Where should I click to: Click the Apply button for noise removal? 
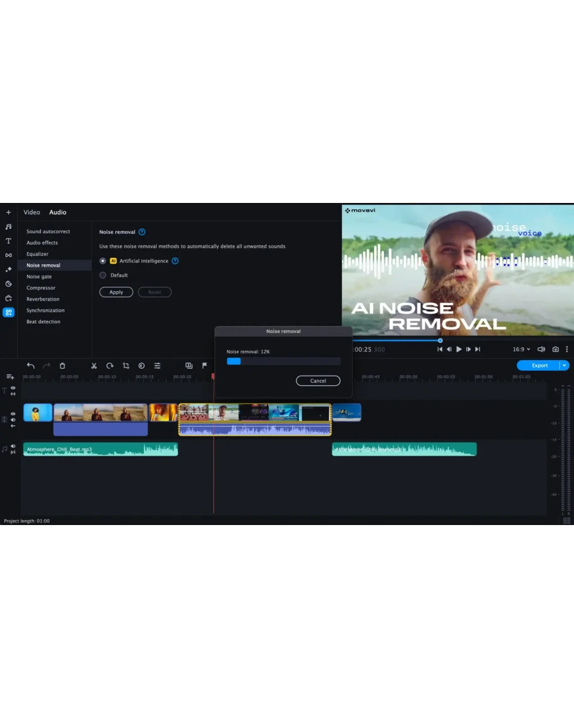(x=116, y=292)
